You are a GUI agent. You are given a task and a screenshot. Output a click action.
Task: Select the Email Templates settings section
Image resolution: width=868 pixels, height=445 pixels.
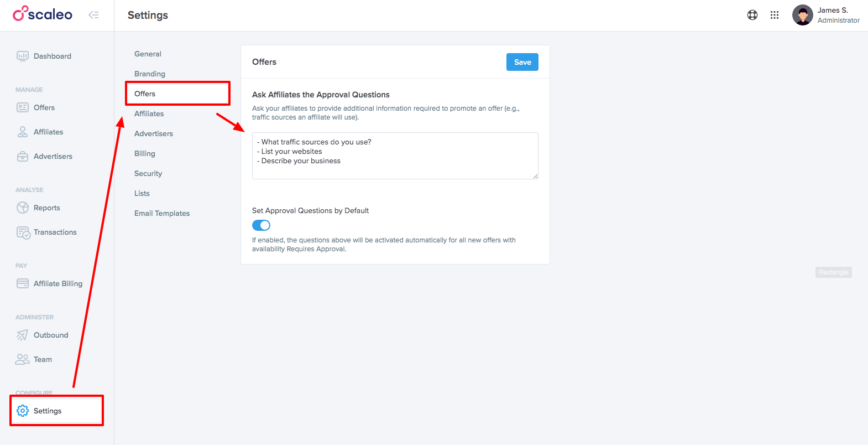point(162,213)
